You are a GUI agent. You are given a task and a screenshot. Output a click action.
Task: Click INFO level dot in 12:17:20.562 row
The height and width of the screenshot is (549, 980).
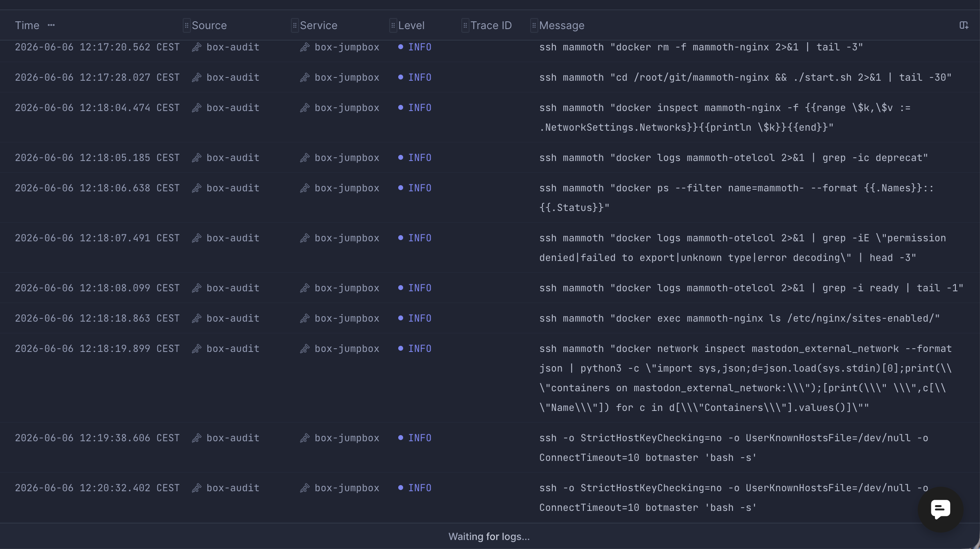pos(401,47)
